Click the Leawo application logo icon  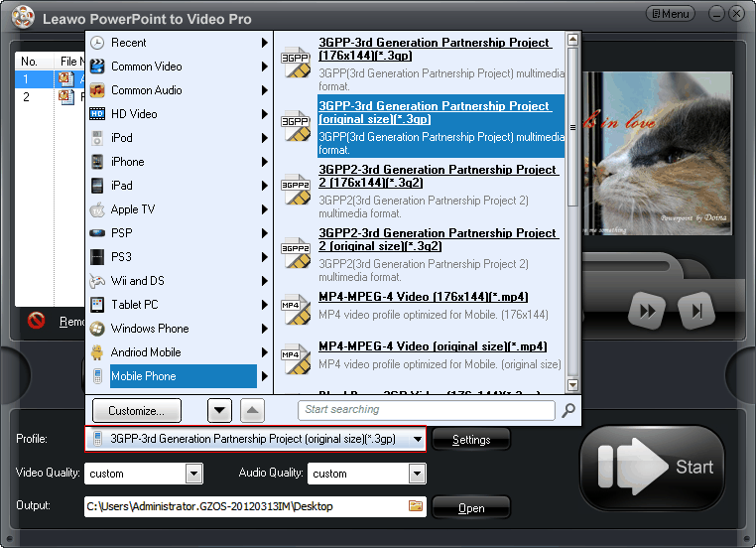coord(23,17)
